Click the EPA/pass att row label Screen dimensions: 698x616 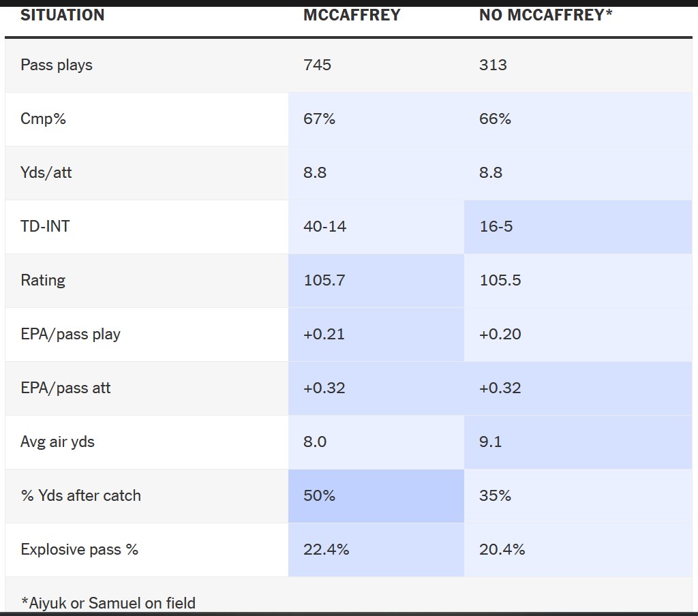pos(65,388)
